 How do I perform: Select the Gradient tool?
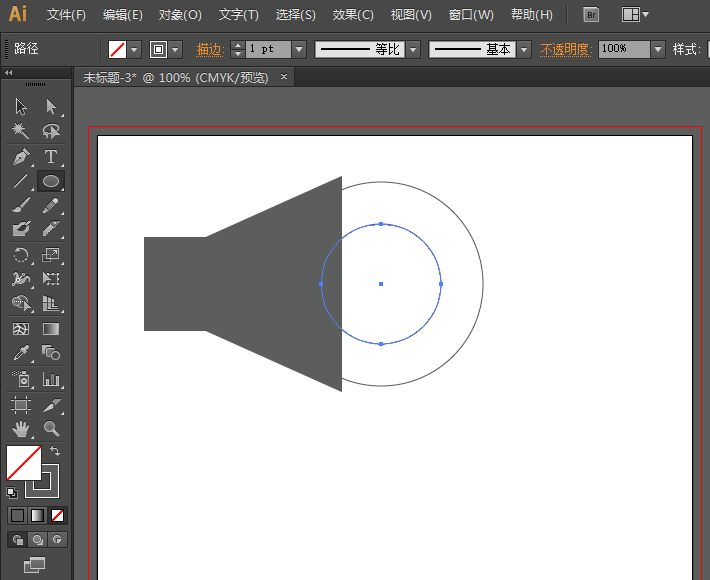51,329
